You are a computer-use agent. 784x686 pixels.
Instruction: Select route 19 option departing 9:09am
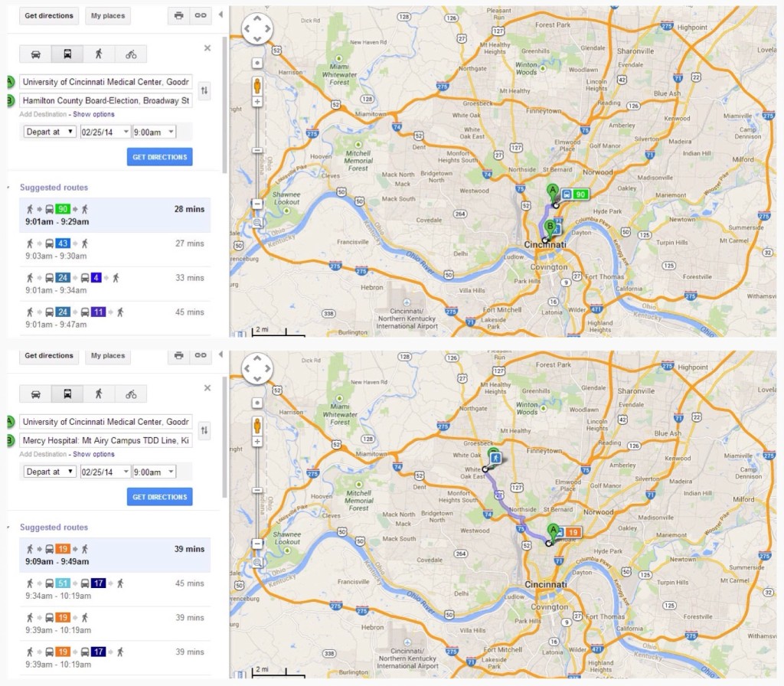point(115,555)
